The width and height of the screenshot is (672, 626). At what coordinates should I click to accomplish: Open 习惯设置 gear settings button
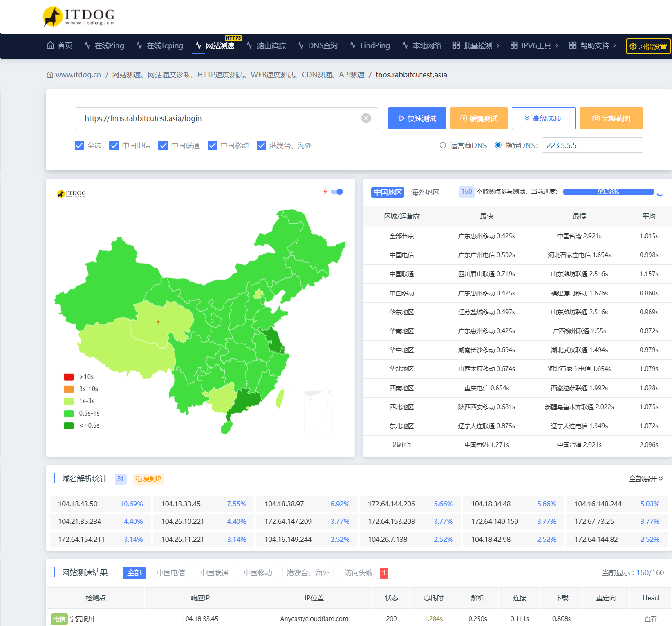[x=648, y=46]
